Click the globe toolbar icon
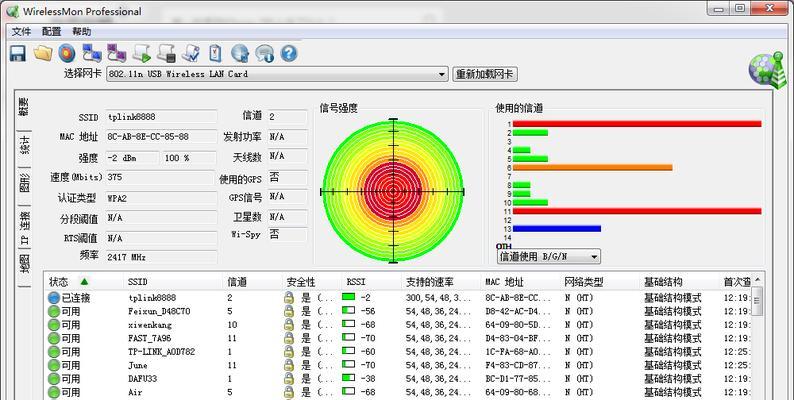794x400 pixels. [240, 53]
